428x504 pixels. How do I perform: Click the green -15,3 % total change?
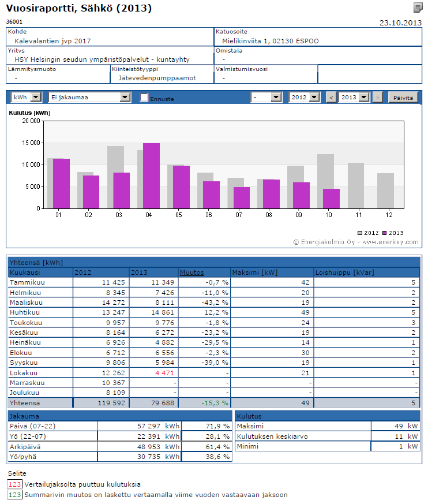(x=215, y=403)
